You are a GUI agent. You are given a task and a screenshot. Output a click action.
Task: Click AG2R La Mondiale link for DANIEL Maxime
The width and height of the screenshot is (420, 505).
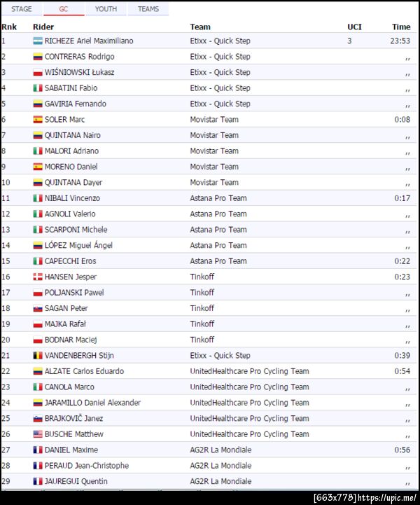tap(220, 450)
